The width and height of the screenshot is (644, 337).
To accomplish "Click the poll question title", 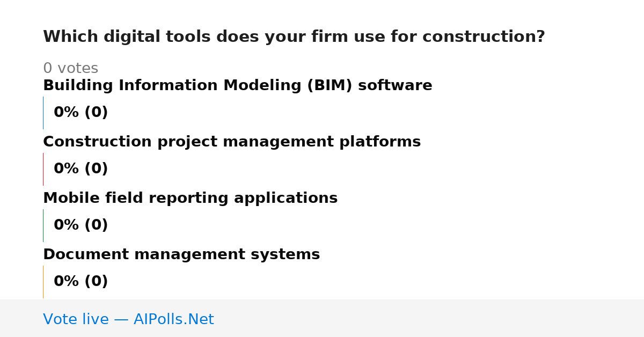I will coord(294,37).
